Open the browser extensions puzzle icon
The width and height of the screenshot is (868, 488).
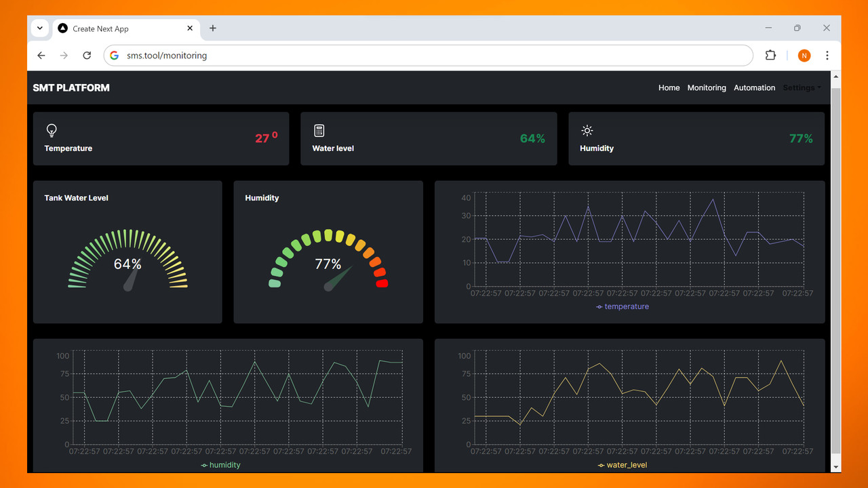770,56
